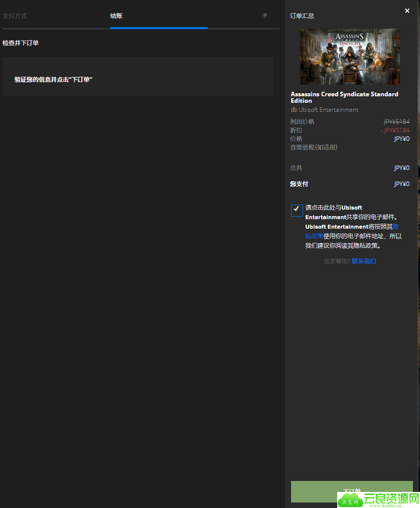Click the 由 Ubisoft Entertainment publisher text
Image resolution: width=420 pixels, height=508 pixels.
[x=324, y=110]
